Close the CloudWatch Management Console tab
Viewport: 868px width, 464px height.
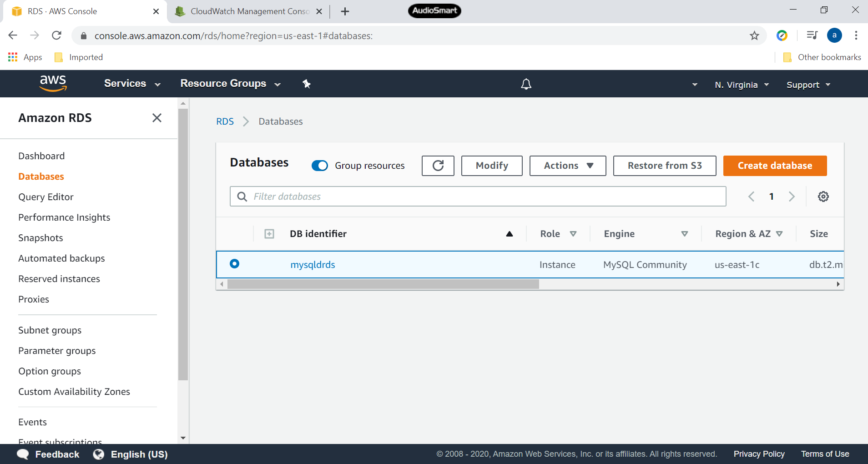pyautogui.click(x=319, y=11)
